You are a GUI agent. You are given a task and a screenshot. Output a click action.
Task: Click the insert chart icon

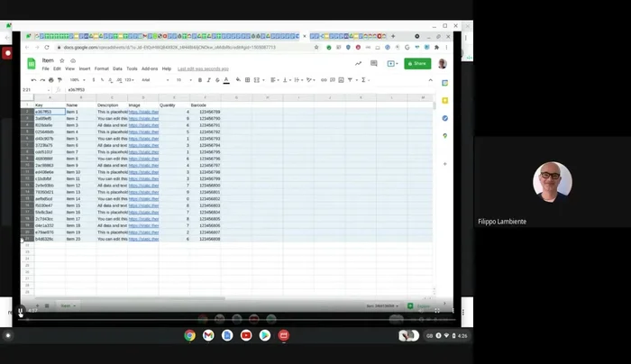click(341, 80)
